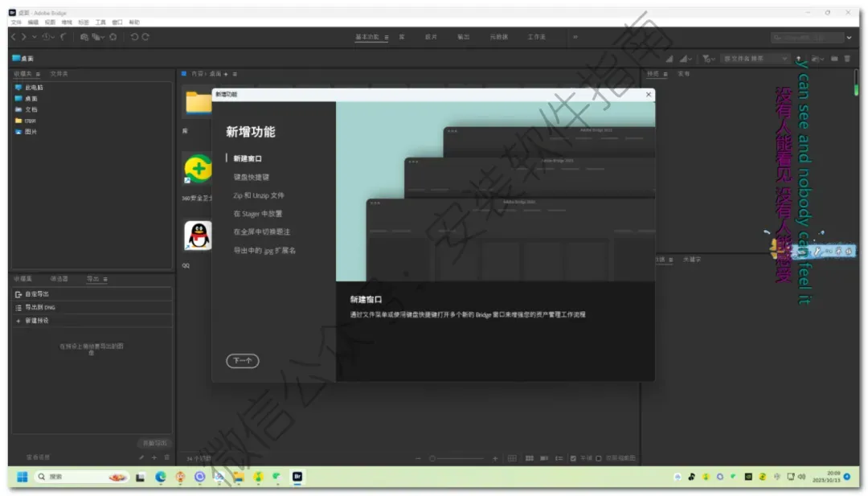The height and width of the screenshot is (496, 868).
Task: Click the refine stack icon in toolbar
Action: tap(97, 37)
